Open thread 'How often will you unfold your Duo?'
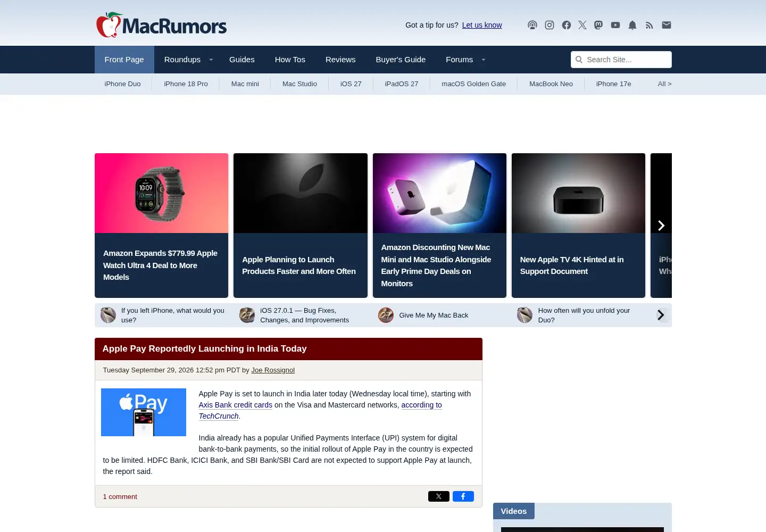The image size is (766, 532). point(584,315)
